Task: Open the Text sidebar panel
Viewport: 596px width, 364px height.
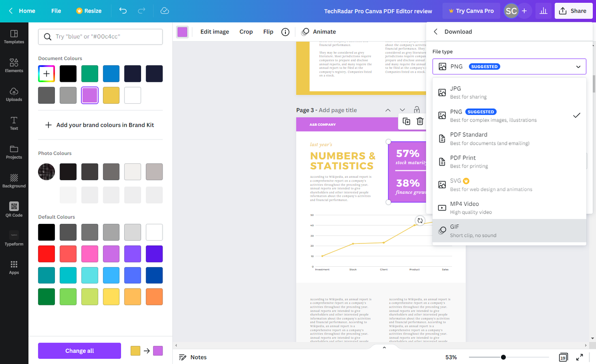Action: tap(14, 123)
